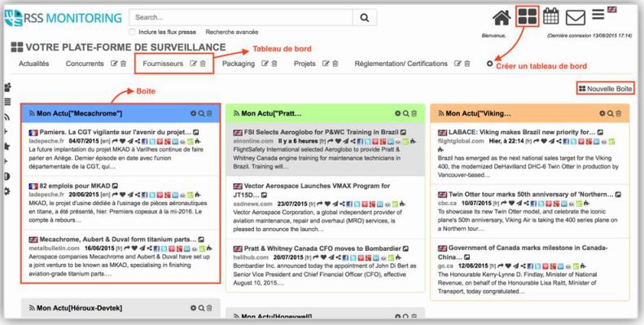Viewport: 644px width, 325px height.
Task: Open 'Mecachrome, Aubert & Duval form titanium' article
Action: 118,239
